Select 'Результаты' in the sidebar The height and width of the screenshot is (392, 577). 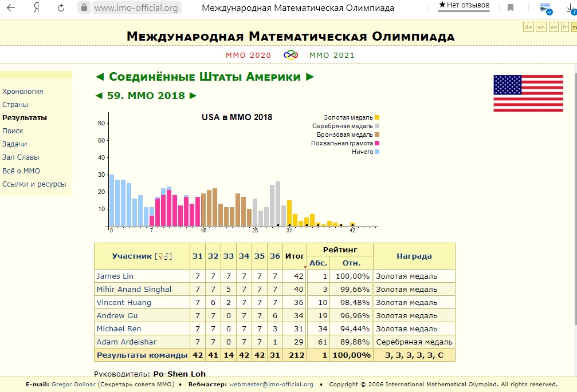25,118
